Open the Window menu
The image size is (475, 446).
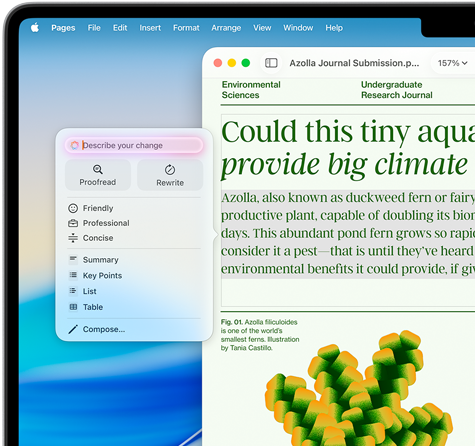point(298,28)
